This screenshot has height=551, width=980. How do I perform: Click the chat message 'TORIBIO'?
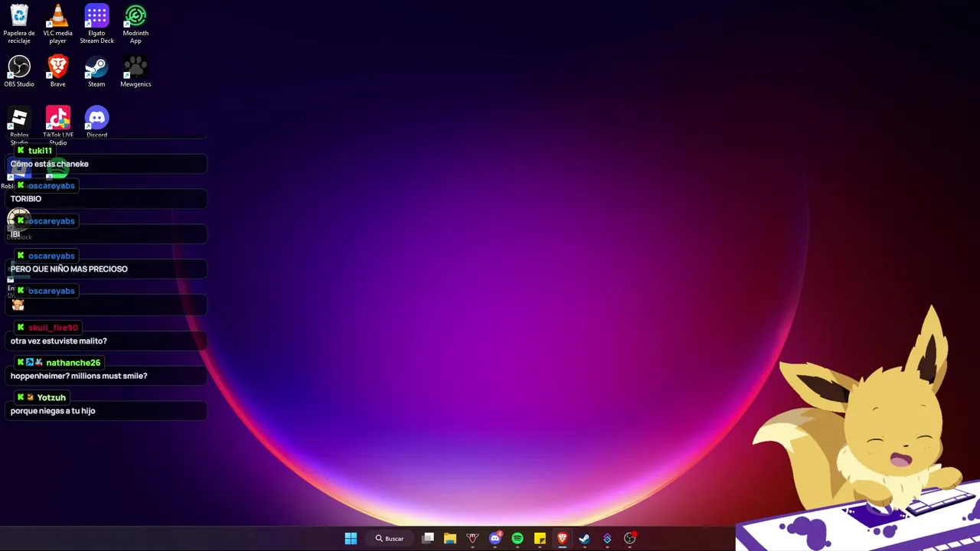pos(26,199)
